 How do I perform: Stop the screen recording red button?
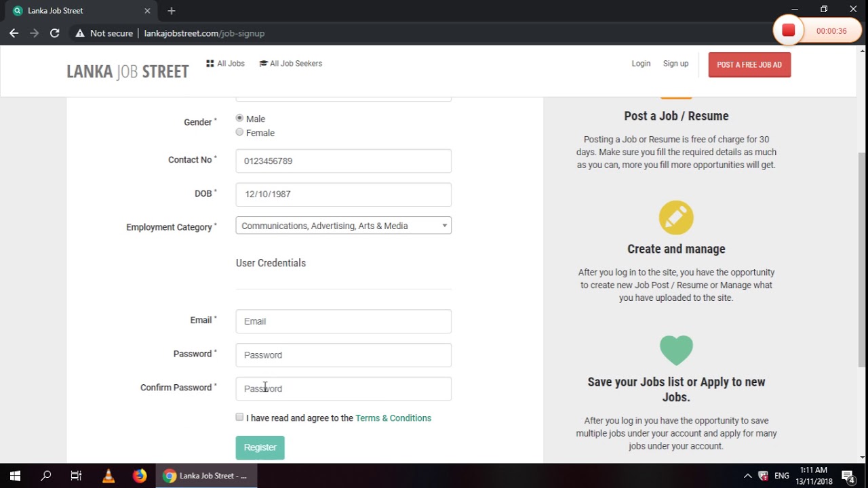788,30
